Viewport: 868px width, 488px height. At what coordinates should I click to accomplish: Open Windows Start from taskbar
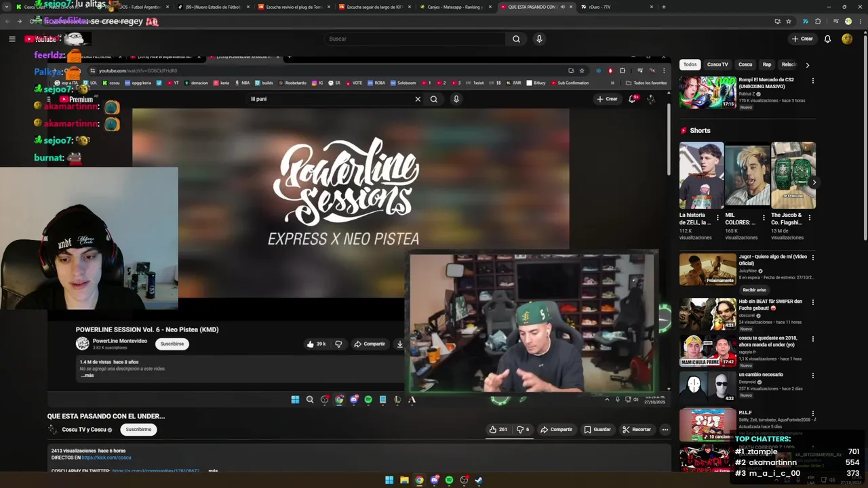pos(389,480)
